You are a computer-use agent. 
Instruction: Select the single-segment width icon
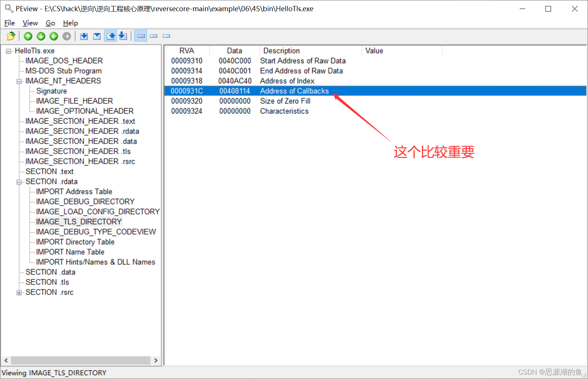click(166, 36)
